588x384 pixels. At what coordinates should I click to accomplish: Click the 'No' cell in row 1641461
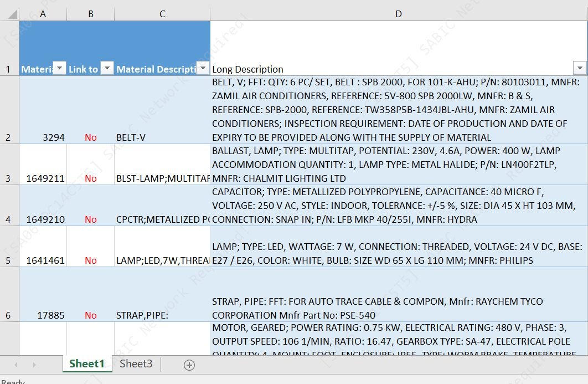pyautogui.click(x=91, y=246)
